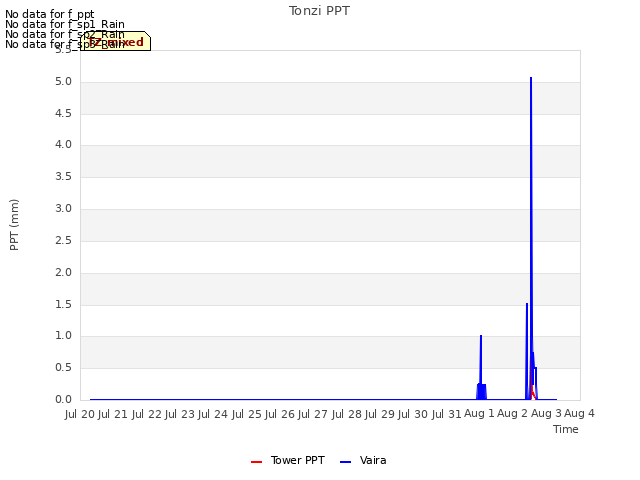The image size is (640, 480).
Task: Click the 5.0 y-axis tick label
Action: 63,82
